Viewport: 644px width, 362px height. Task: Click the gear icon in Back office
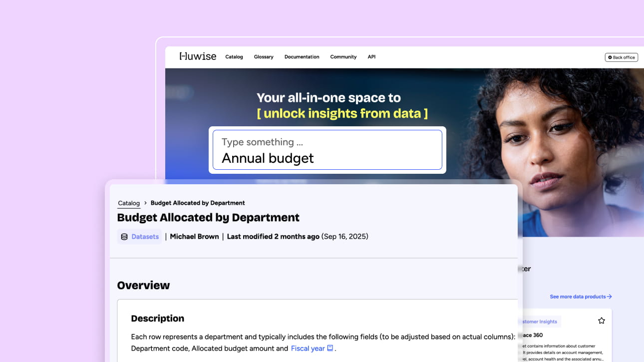pos(610,57)
